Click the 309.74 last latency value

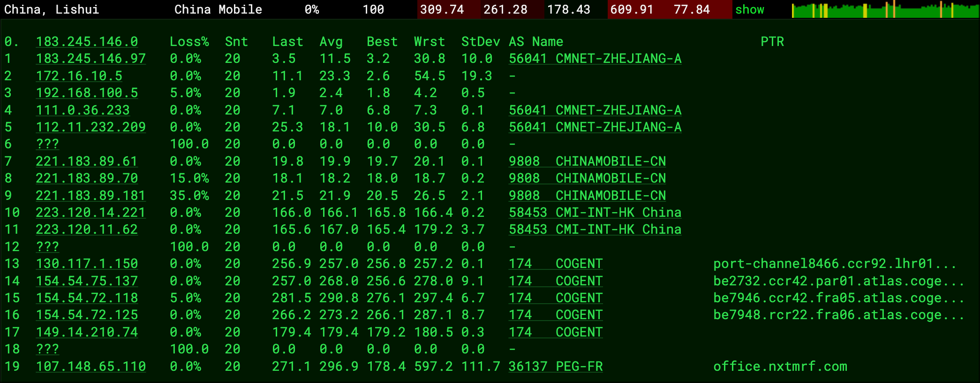click(442, 9)
